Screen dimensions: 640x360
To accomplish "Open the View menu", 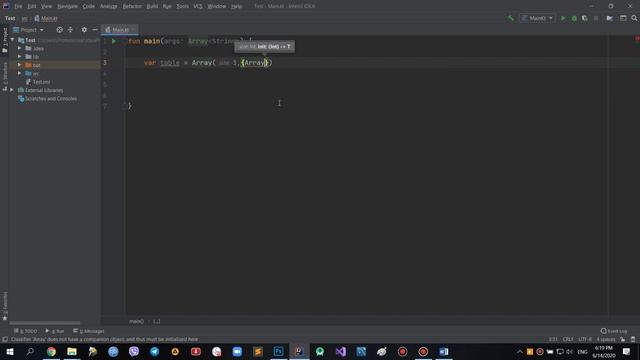I will (x=47, y=6).
